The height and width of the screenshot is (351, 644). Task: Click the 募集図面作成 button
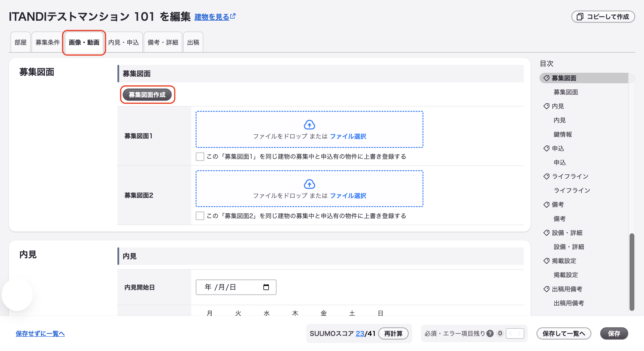point(147,95)
